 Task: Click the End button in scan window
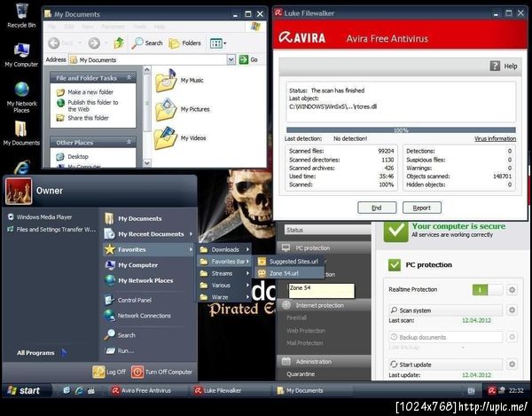377,208
